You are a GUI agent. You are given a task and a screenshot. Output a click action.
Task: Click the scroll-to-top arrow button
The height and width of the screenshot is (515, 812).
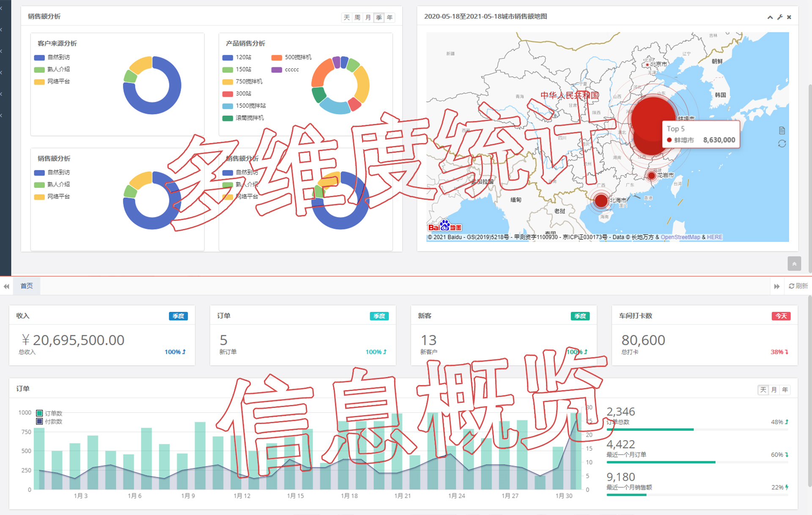click(794, 264)
